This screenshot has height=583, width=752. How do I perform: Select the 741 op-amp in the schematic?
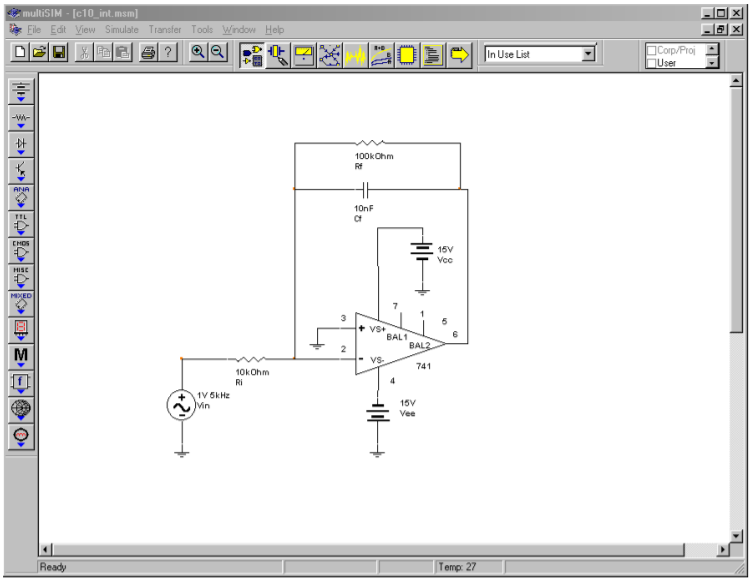pos(396,343)
